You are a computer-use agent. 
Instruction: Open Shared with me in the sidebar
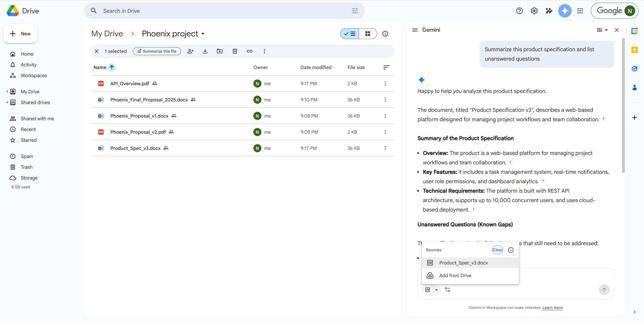[37, 119]
